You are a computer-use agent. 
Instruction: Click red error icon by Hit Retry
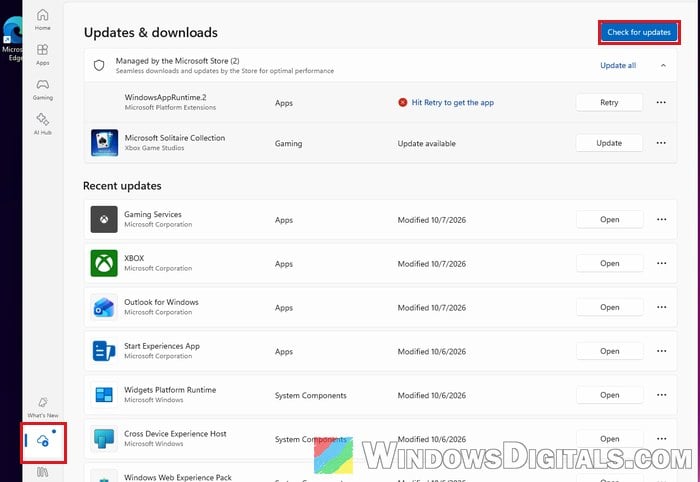click(403, 102)
